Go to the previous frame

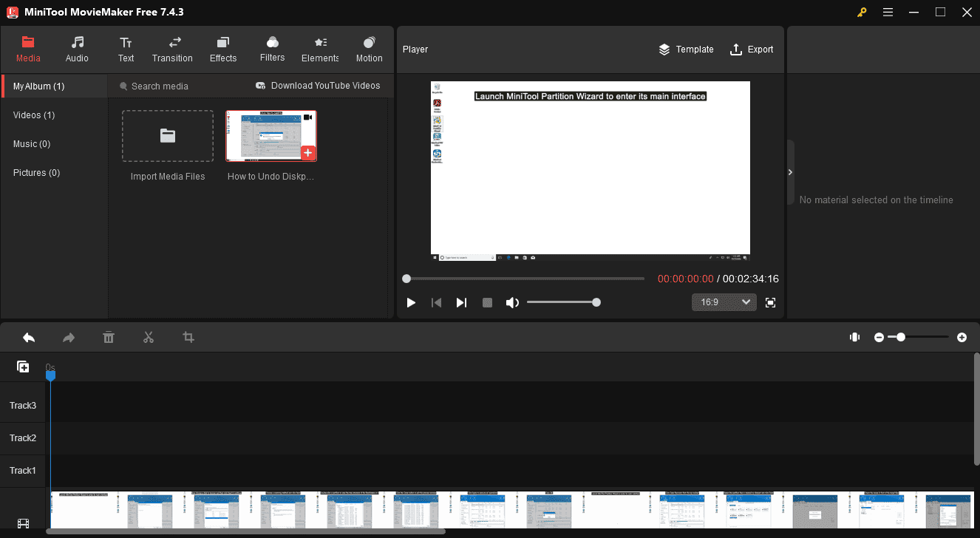436,302
